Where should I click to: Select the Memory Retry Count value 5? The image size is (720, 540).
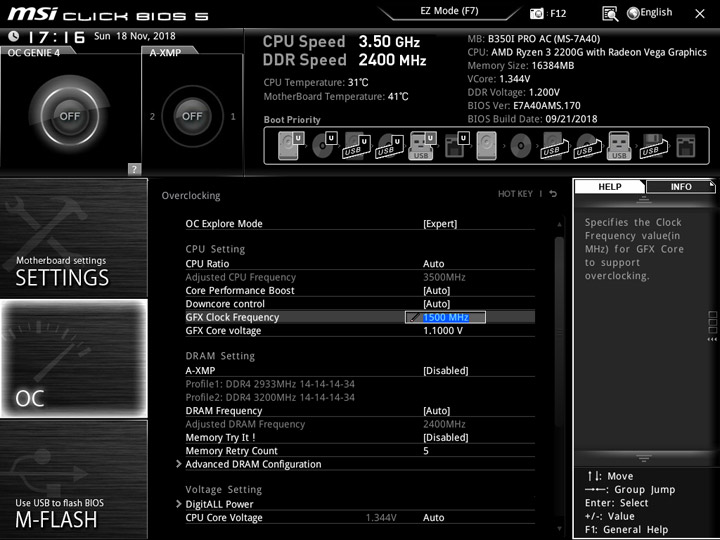[x=426, y=451]
